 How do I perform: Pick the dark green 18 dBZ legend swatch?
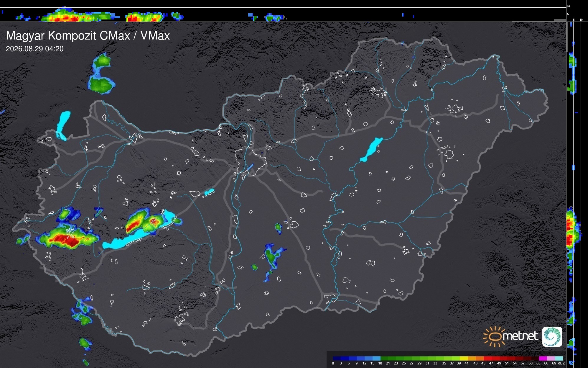coord(384,358)
